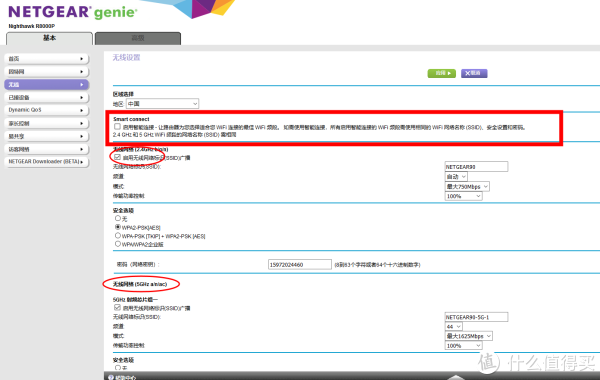Open the mode dropdown showing 最大750Mbps

(467, 186)
